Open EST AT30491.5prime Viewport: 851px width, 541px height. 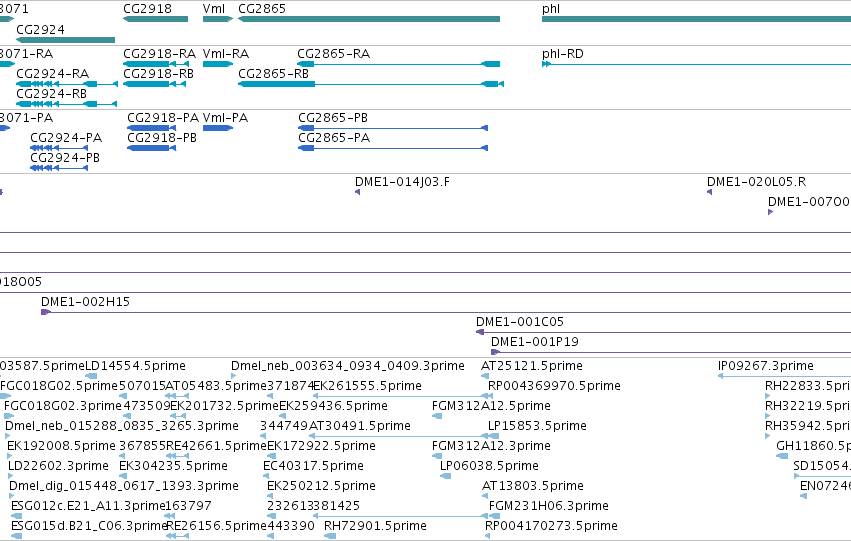(x=359, y=426)
